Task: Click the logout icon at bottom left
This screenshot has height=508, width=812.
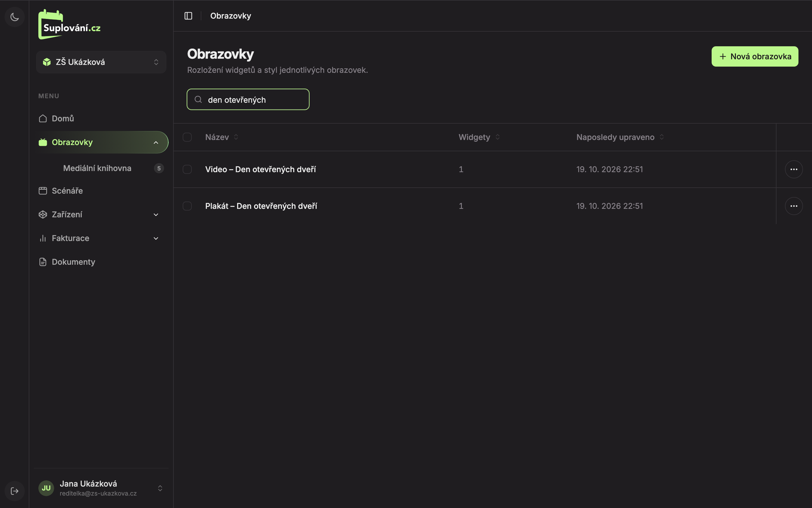Action: click(x=14, y=491)
